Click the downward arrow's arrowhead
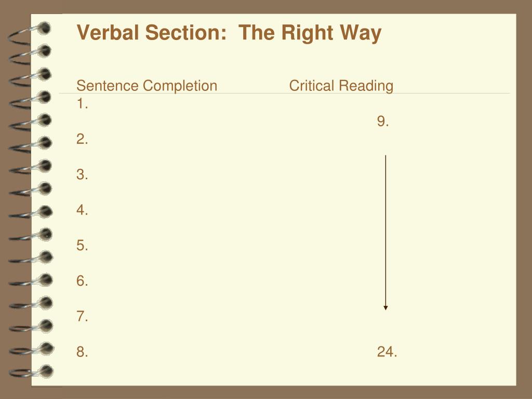Screen dimensions: 532x399 click(385, 308)
